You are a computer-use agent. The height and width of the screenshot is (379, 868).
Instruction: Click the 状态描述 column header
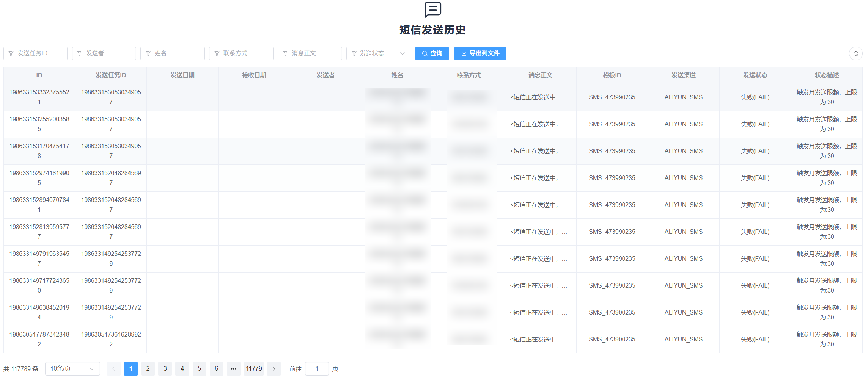(827, 75)
